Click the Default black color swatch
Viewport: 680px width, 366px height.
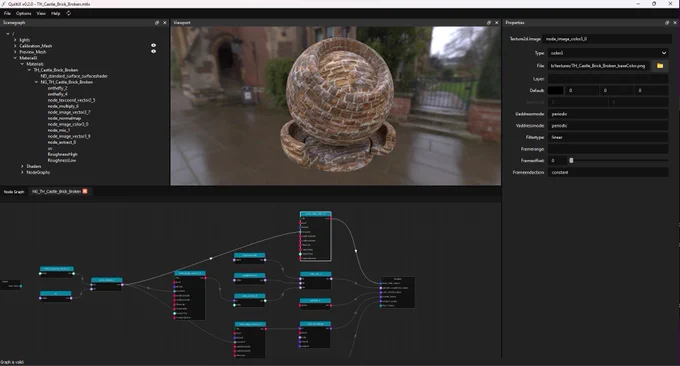point(556,90)
